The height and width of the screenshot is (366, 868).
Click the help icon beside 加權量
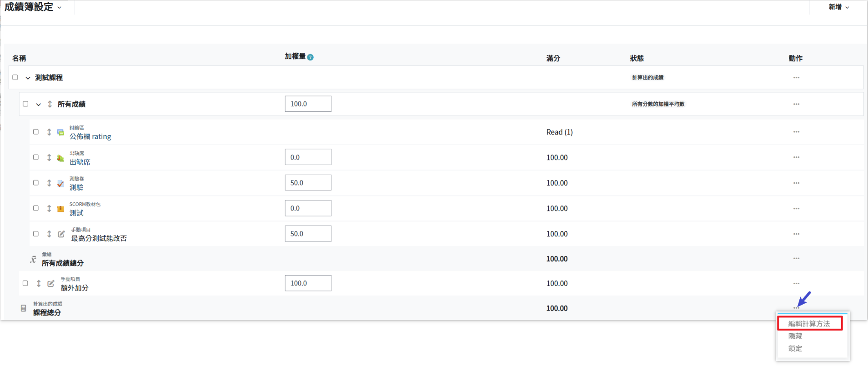coord(310,57)
